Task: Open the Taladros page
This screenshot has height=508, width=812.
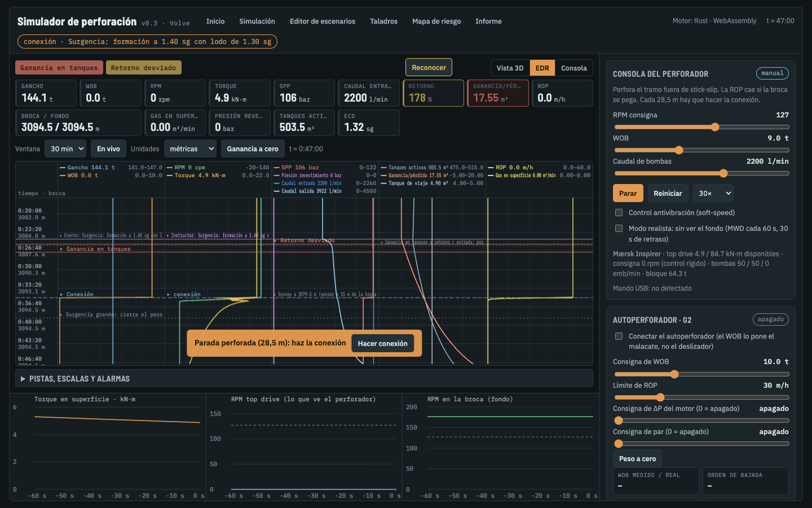Action: pos(383,21)
